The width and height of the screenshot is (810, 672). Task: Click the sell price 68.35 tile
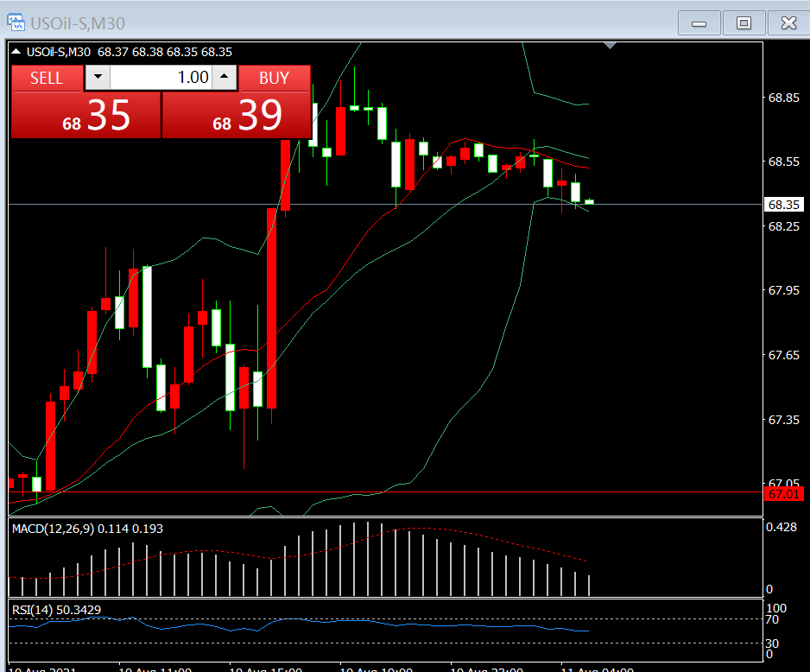[85, 116]
